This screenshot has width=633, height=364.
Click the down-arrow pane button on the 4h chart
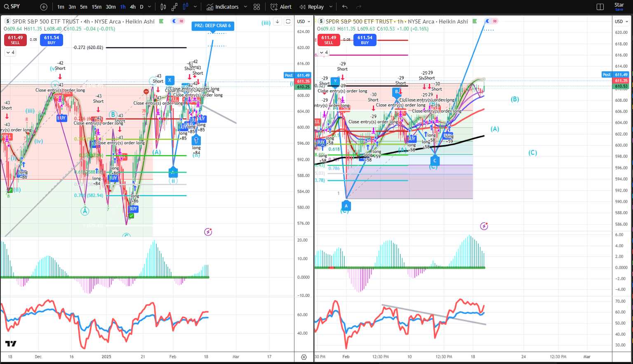pyautogui.click(x=278, y=21)
